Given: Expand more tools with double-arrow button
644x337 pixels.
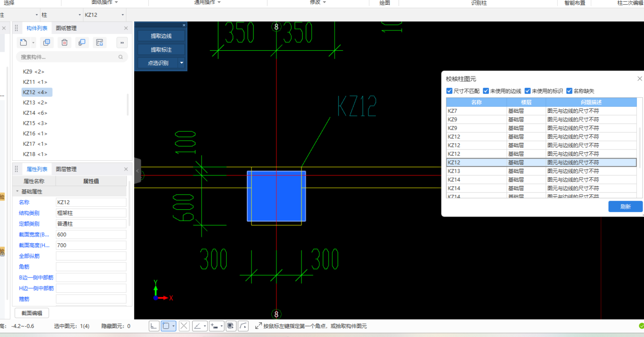Looking at the screenshot, I should 122,43.
